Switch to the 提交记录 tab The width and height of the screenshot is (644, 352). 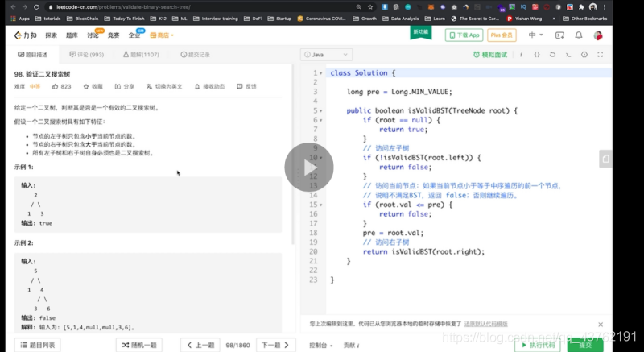tap(196, 55)
